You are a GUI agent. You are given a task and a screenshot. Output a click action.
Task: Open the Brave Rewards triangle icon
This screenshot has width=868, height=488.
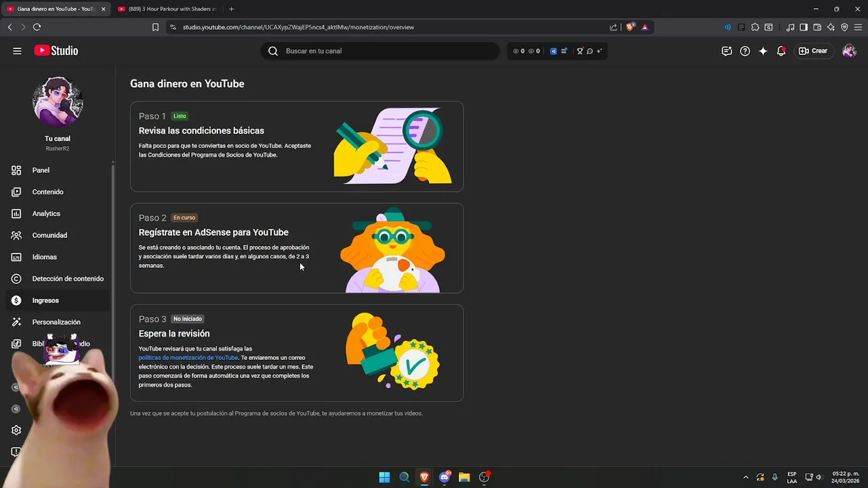click(644, 27)
